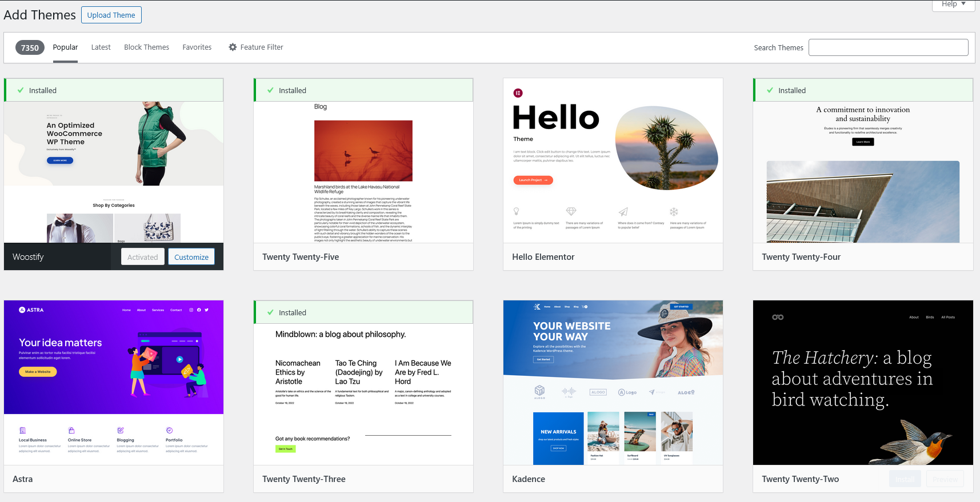Viewport: 980px width, 502px height.
Task: Click the Search Themes label
Action: coord(778,47)
